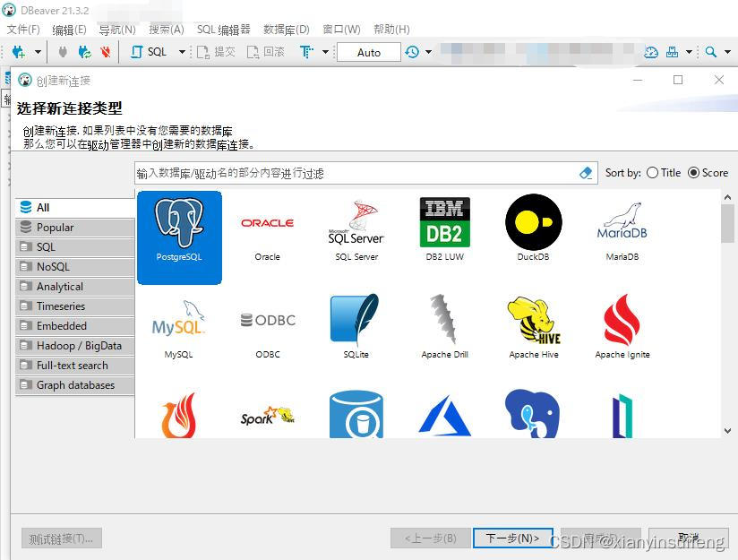The height and width of the screenshot is (560, 738).
Task: Click the new connection plug toolbar icon
Action: [x=19, y=52]
